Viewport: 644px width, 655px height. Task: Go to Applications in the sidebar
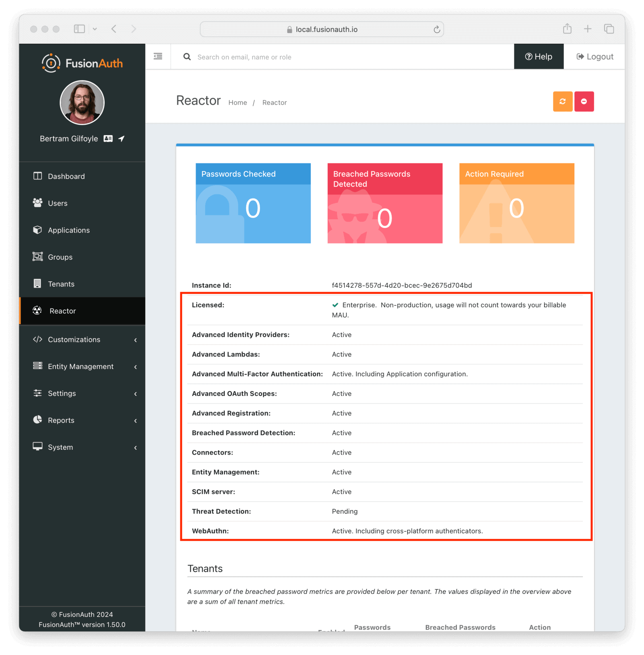coord(69,230)
